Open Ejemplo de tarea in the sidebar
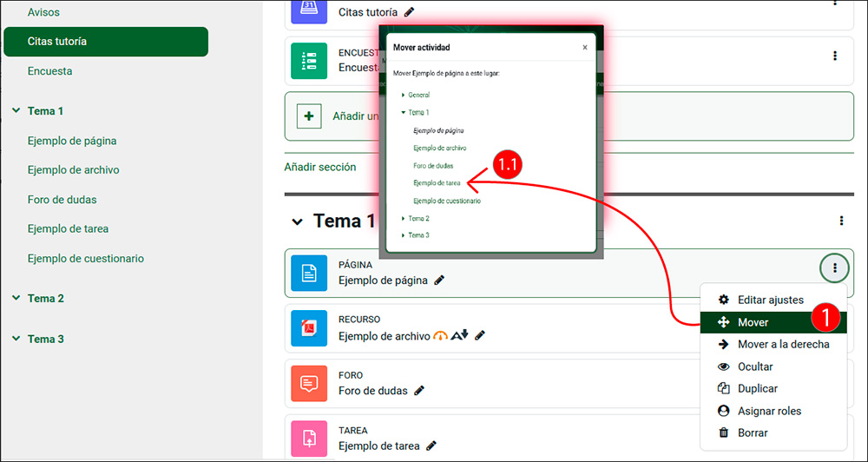 68,228
